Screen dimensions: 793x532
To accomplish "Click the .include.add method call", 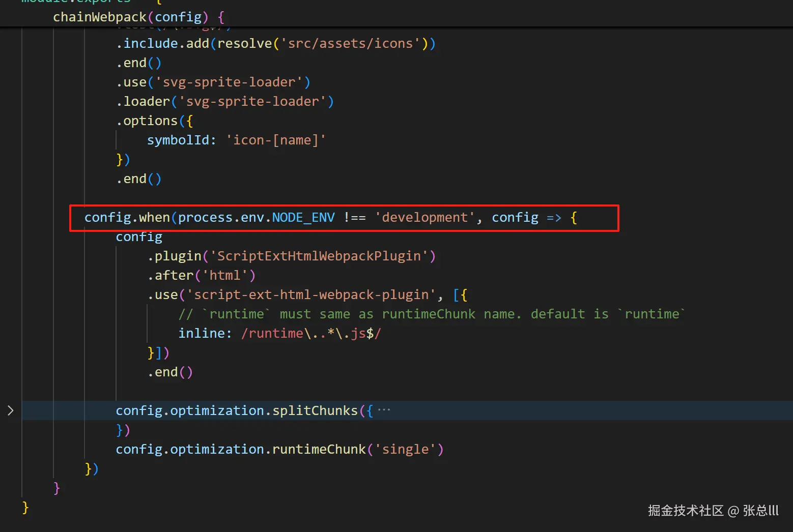I will [x=163, y=43].
